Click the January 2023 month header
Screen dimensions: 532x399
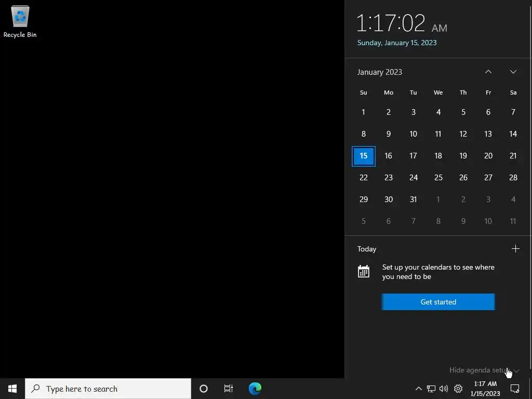380,72
